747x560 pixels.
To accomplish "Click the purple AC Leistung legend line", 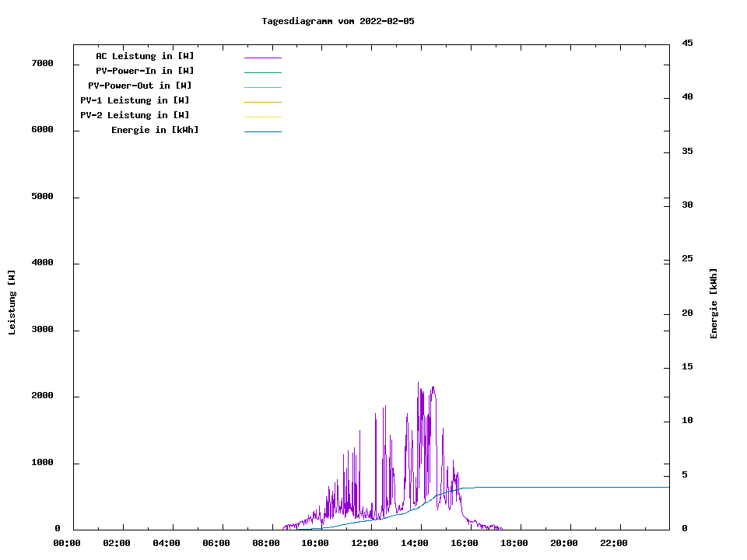I will (262, 58).
